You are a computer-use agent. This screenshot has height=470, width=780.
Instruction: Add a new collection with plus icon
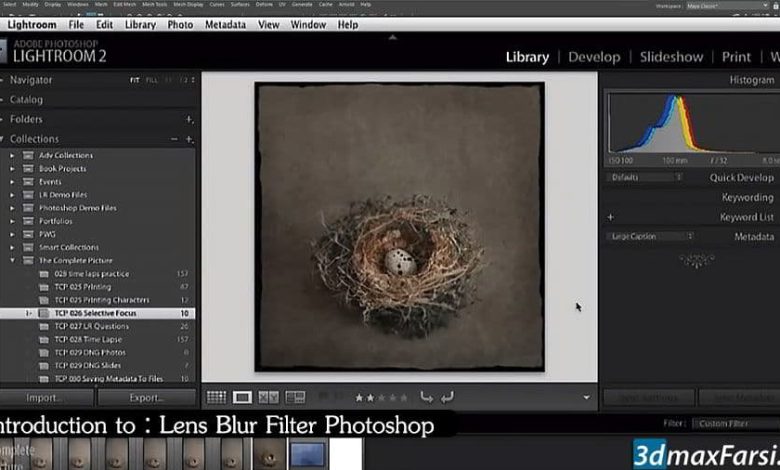click(189, 139)
